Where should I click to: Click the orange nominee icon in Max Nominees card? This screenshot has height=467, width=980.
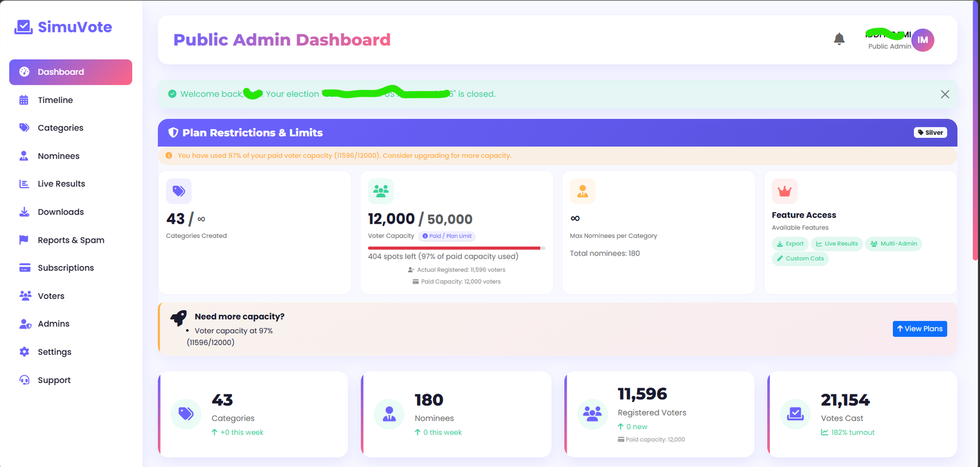(582, 191)
